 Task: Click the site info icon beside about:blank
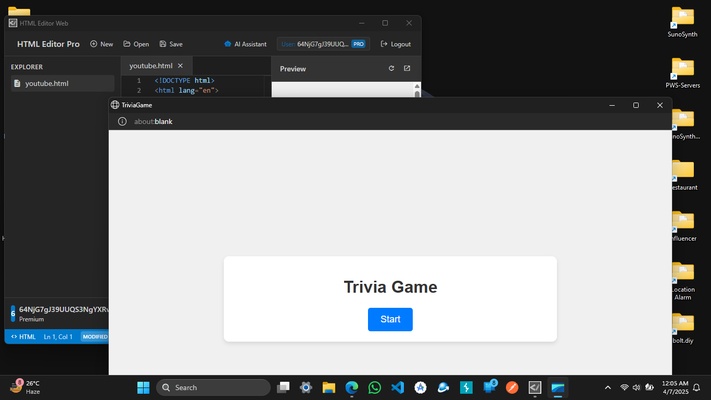[122, 122]
